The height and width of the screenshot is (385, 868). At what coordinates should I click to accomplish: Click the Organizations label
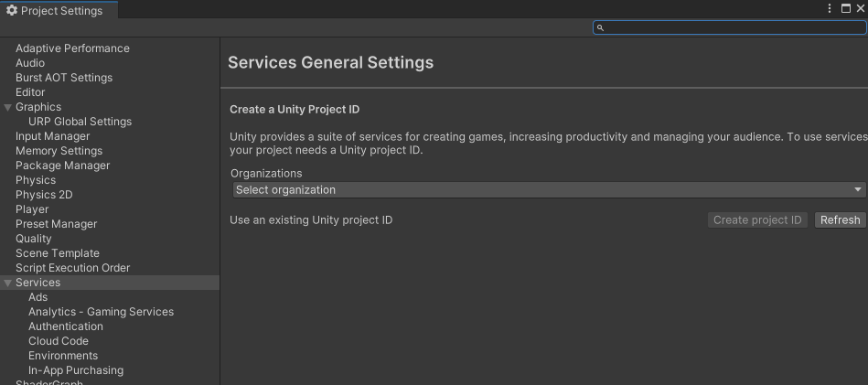click(266, 174)
